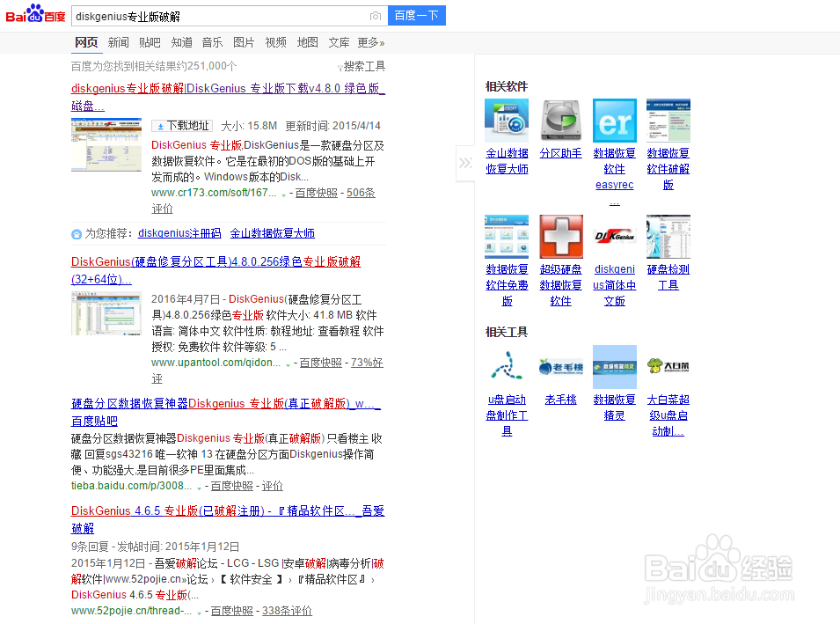
Task: Expand the 更多 navigation menu
Action: (x=368, y=41)
